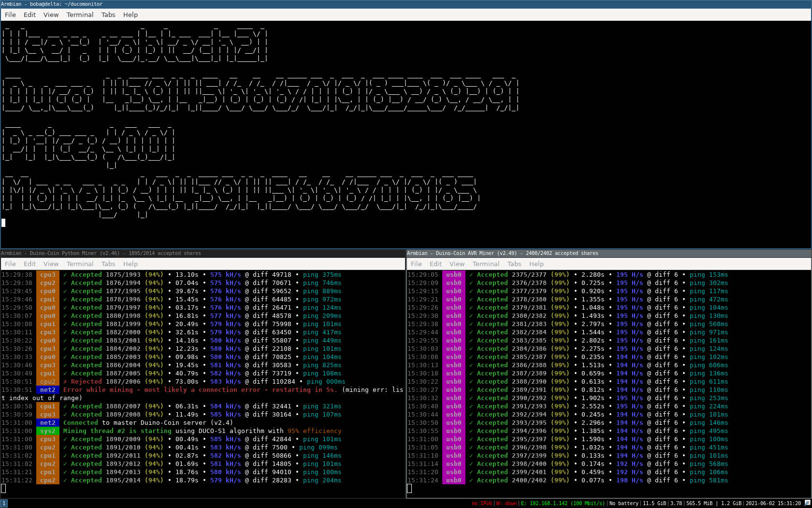Click '190 H/s' hashrate in AVR Miner
The height and width of the screenshot is (508, 812).
[629, 480]
